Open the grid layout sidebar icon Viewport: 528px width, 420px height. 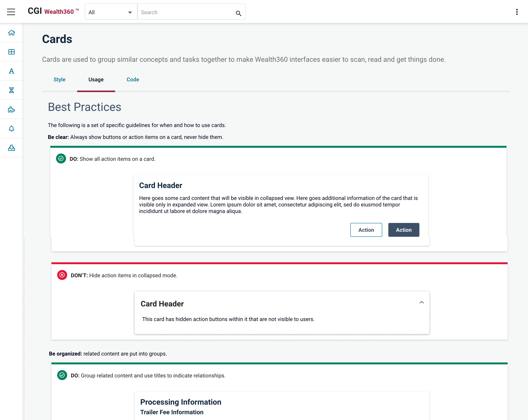pos(12,52)
